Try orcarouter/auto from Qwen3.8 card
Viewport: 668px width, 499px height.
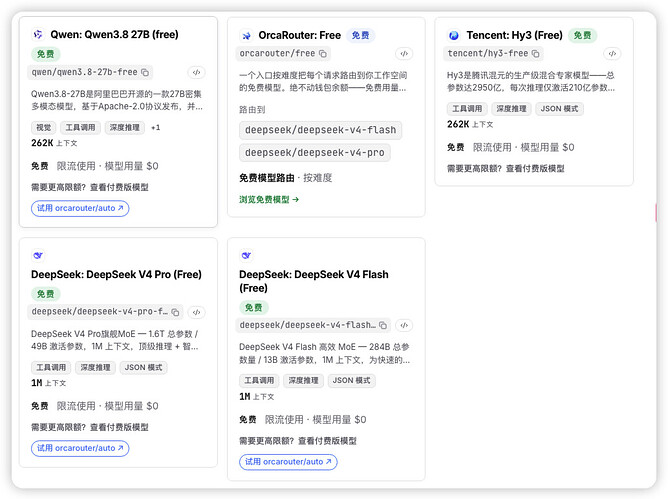pos(80,208)
